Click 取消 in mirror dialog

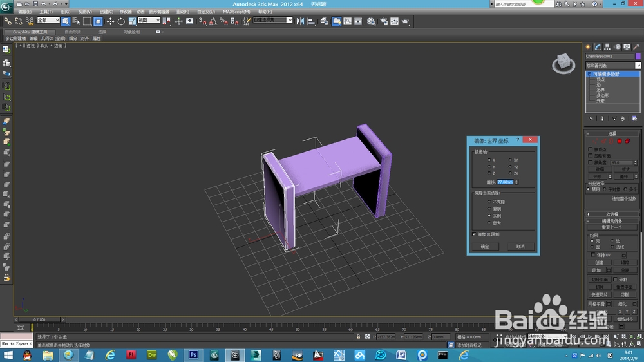click(520, 247)
